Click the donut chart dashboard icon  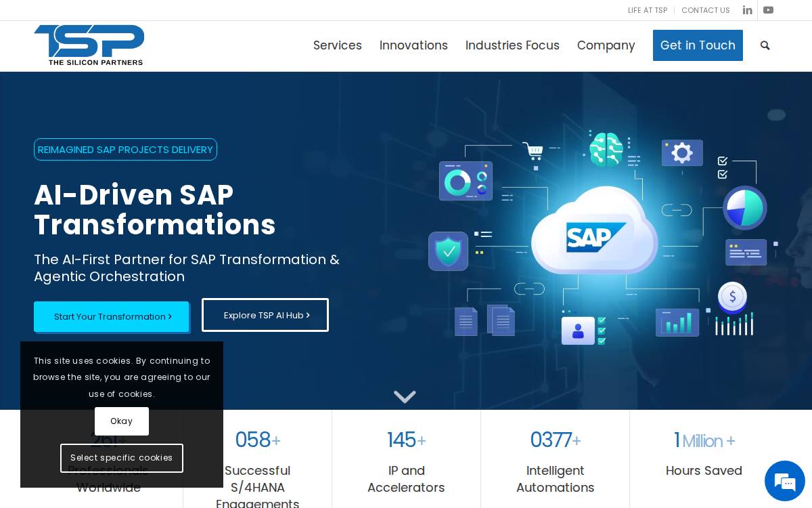point(466,181)
